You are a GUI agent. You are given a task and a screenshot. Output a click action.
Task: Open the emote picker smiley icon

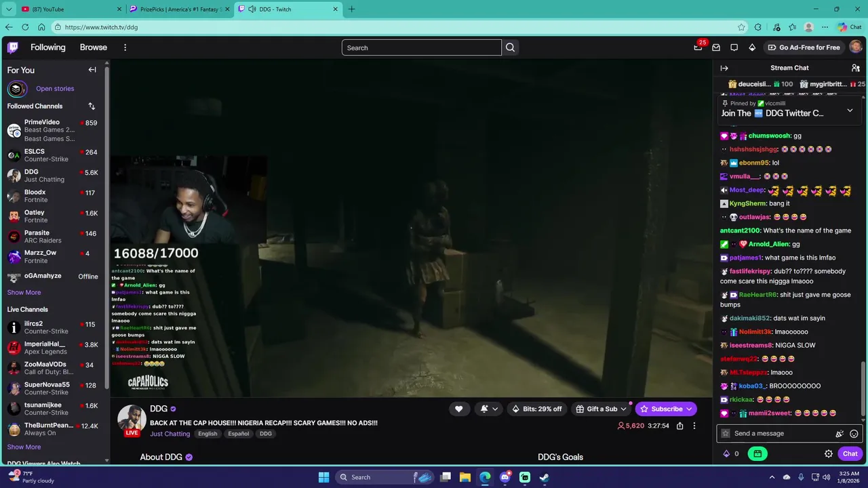(x=854, y=434)
